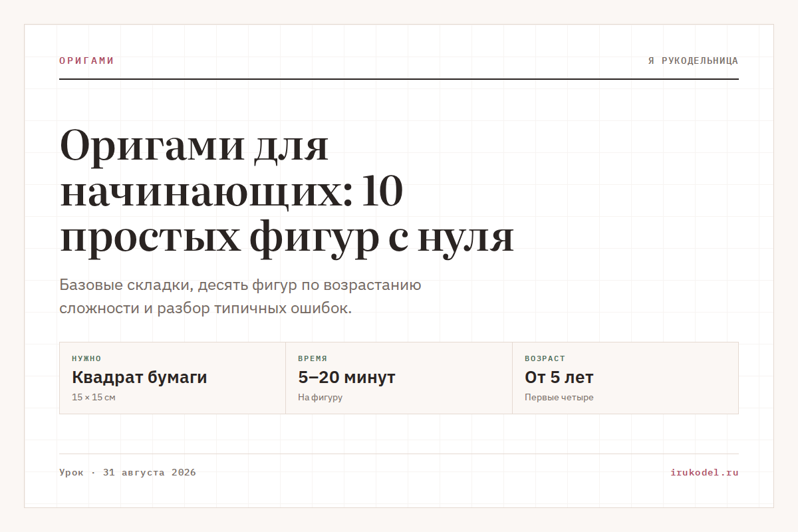Open the irukodel.ru link
Viewport: 798px width, 532px height.
[x=705, y=473]
